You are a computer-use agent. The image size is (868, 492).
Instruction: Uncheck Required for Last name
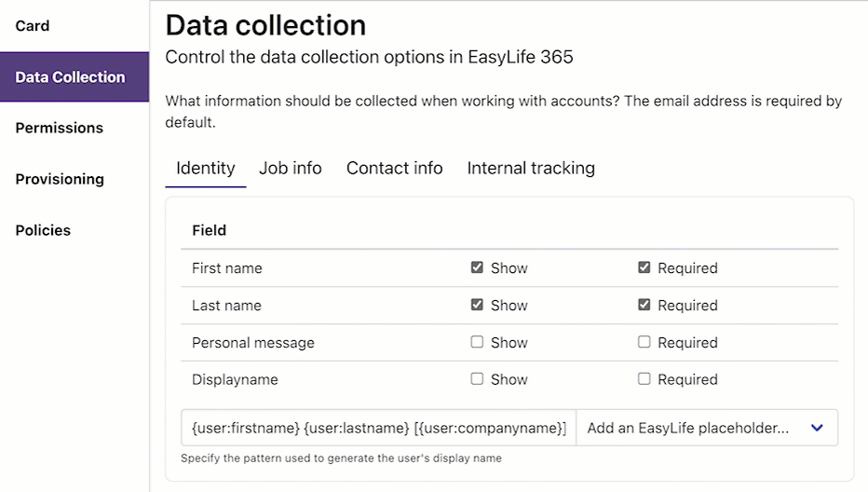pos(644,305)
